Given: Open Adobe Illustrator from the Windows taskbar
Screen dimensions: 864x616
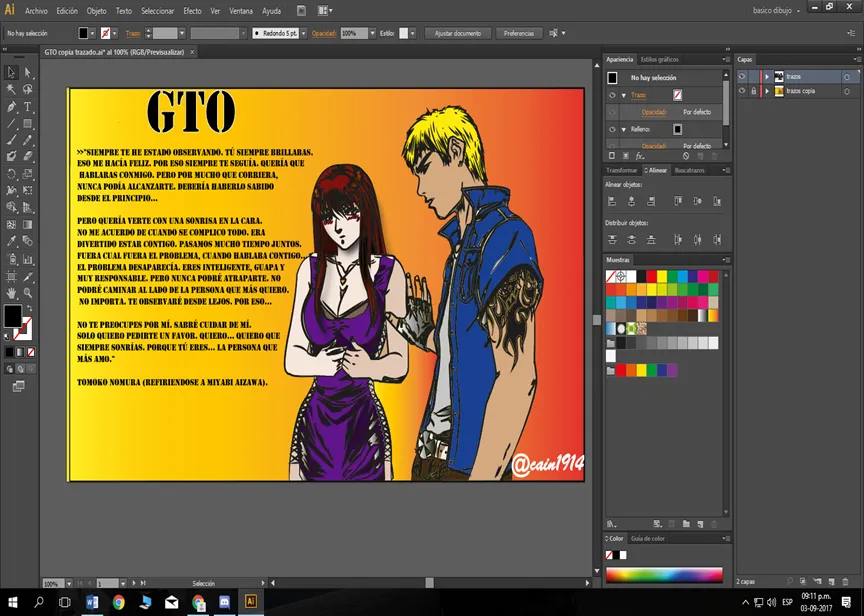Looking at the screenshot, I should [x=250, y=601].
